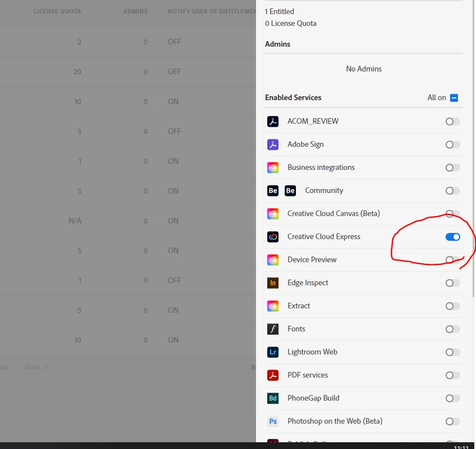Click the License Quota column header
Screen dimensions: 476x449
(x=57, y=12)
